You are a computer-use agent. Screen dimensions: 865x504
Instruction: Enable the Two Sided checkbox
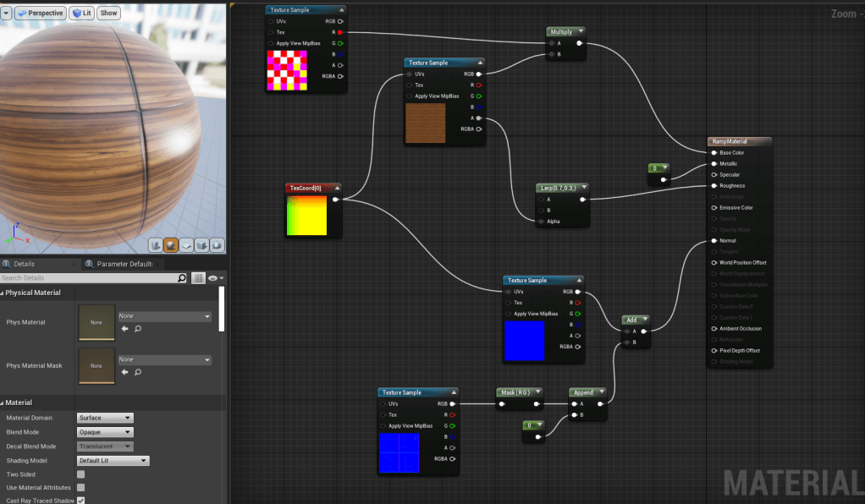pyautogui.click(x=81, y=474)
